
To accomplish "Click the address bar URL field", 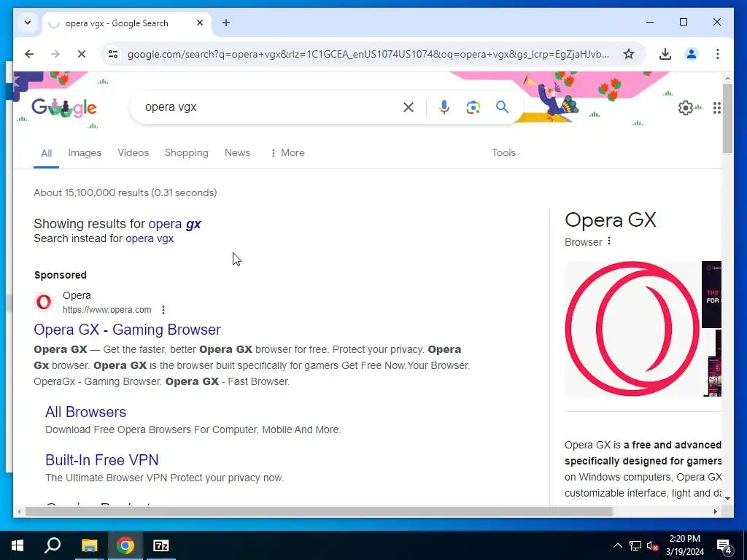I will pyautogui.click(x=368, y=54).
